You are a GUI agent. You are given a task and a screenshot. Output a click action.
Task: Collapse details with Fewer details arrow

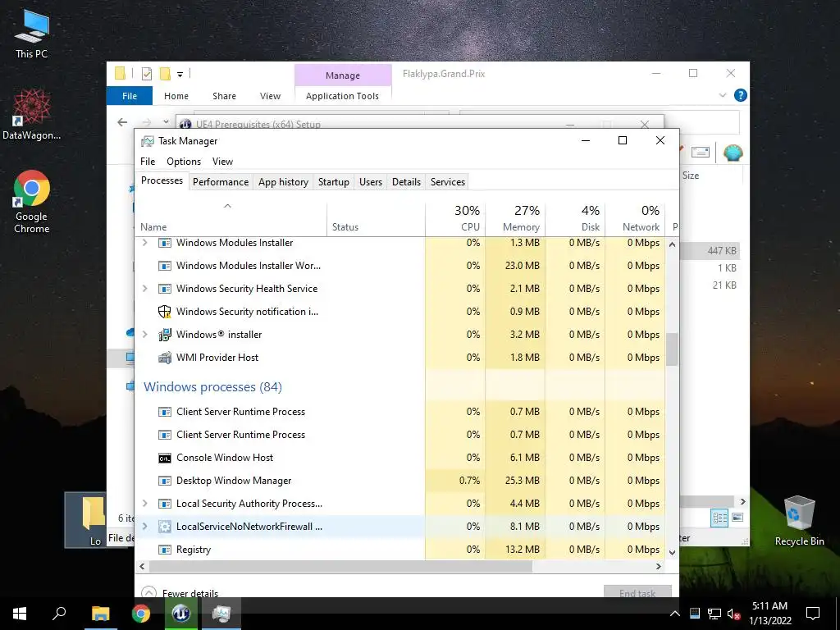[148, 592]
